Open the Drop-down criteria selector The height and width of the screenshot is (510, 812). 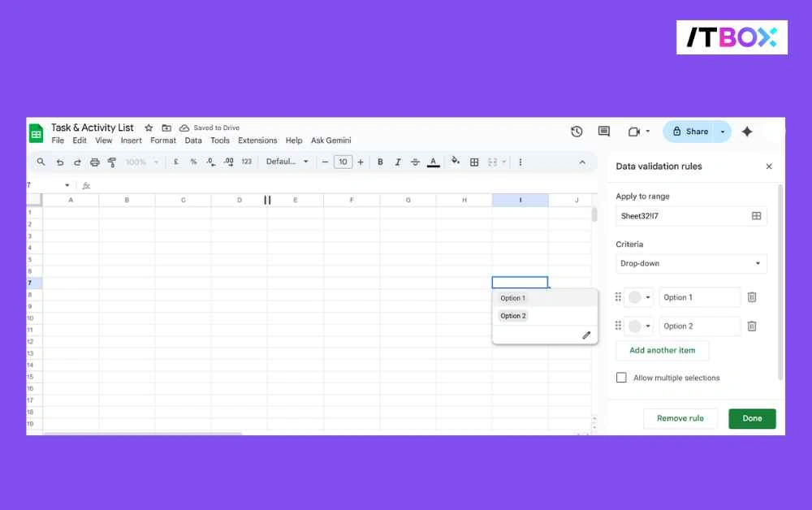click(690, 263)
